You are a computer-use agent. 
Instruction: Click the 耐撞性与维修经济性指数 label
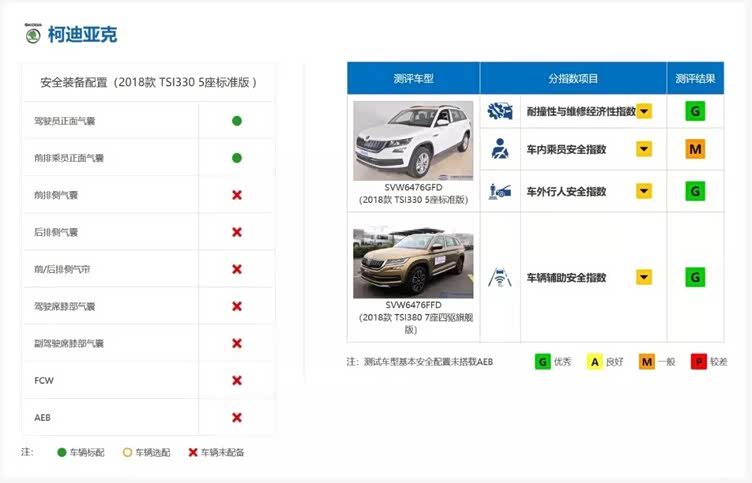pos(581,111)
